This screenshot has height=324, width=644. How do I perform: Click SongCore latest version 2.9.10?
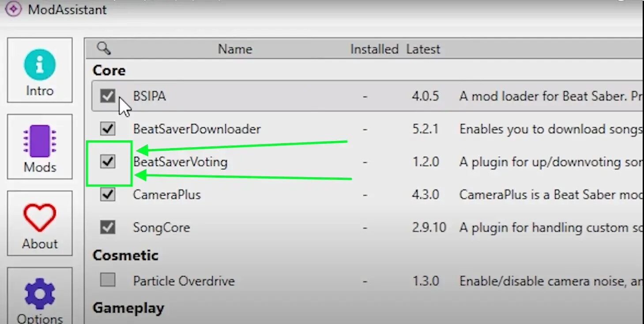(x=429, y=227)
